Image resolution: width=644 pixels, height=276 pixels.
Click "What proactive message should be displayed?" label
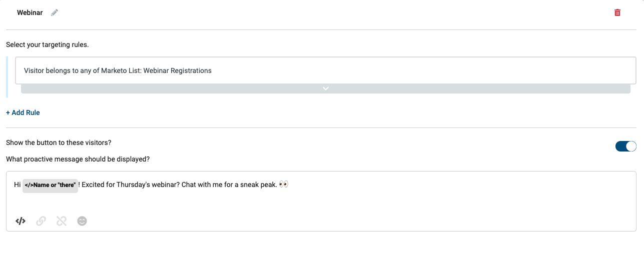(78, 159)
